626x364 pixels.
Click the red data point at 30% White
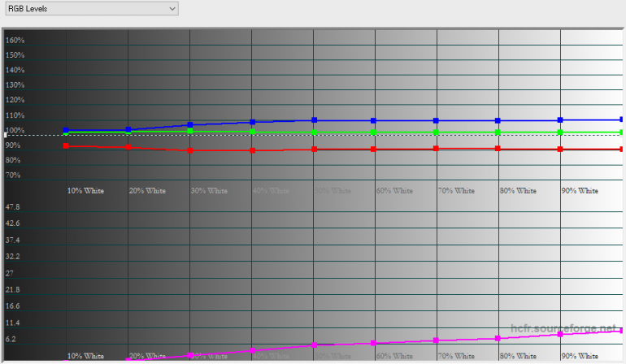point(190,150)
